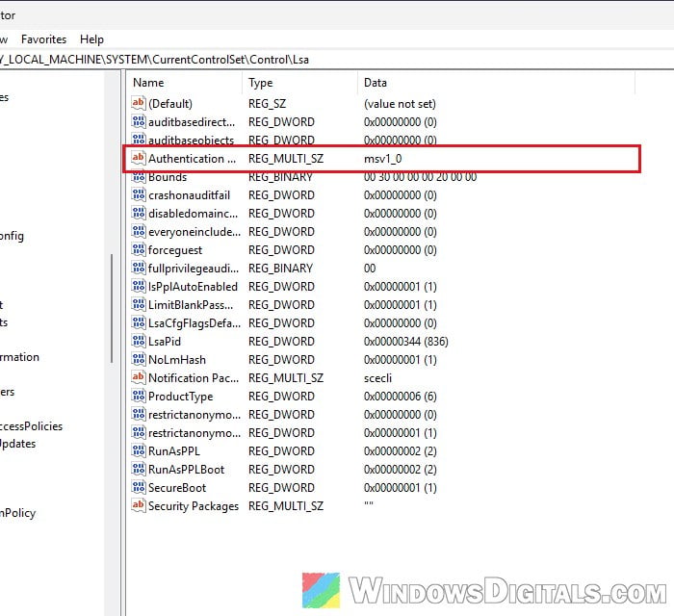
Task: Click REG_BINARY type in fullprivilegeaudi... row
Action: pos(280,269)
